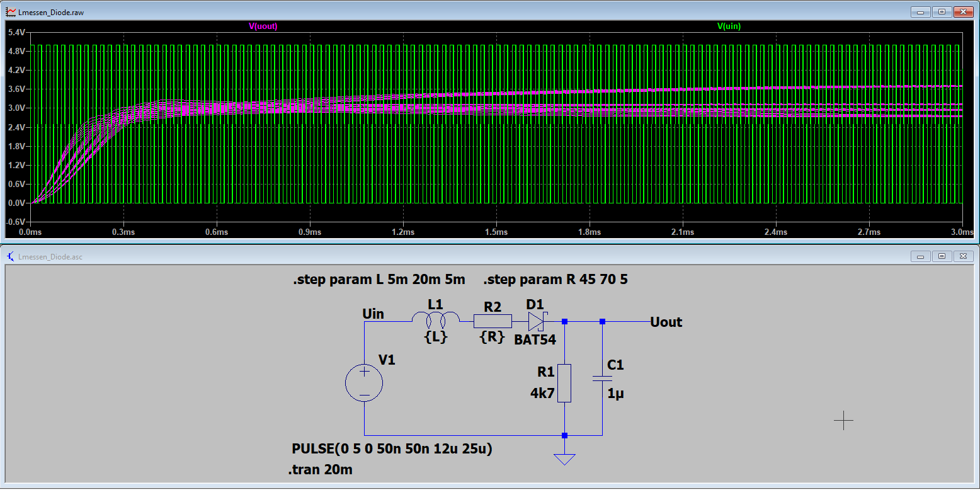Click the 0.0ms time axis label
Screen dimensions: 980x490
31,232
